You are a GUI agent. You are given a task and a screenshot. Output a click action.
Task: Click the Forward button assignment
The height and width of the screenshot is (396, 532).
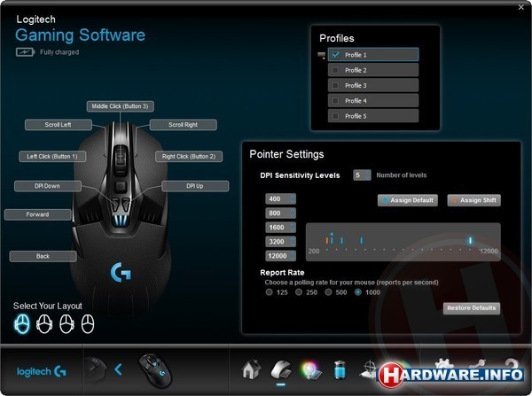click(37, 214)
